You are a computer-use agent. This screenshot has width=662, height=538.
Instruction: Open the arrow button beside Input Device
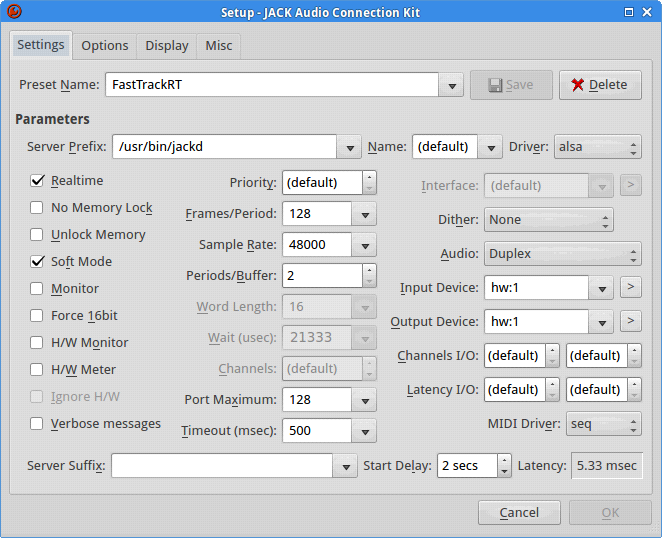click(630, 287)
